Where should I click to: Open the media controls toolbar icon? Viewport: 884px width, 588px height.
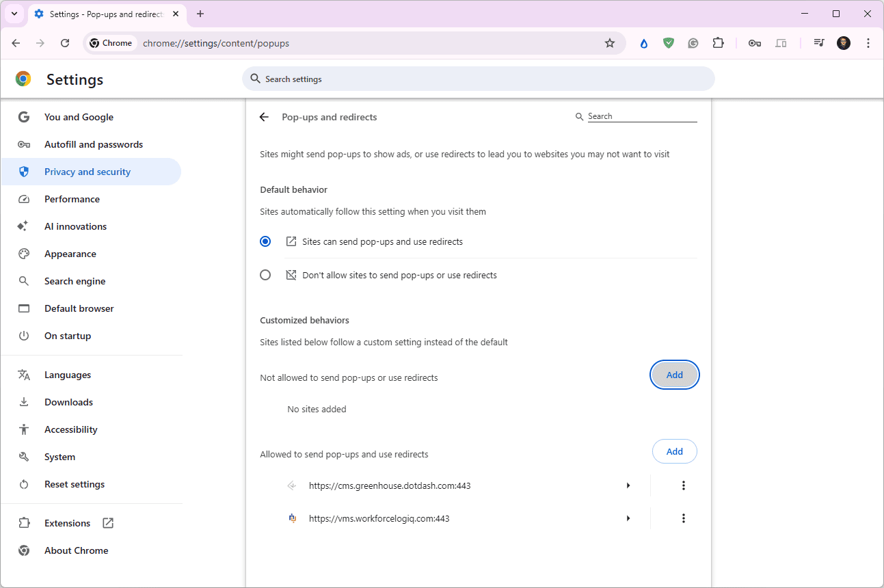pos(819,43)
